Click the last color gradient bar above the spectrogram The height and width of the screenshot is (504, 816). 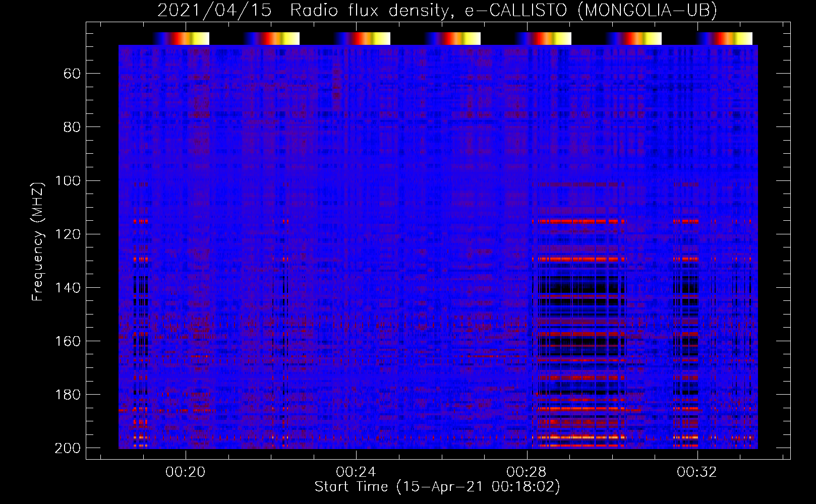pyautogui.click(x=724, y=38)
